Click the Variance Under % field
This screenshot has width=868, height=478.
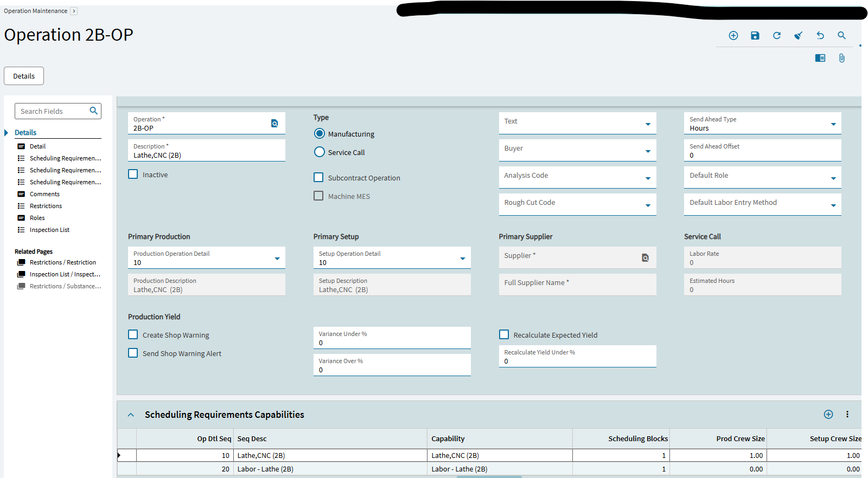[x=392, y=338]
